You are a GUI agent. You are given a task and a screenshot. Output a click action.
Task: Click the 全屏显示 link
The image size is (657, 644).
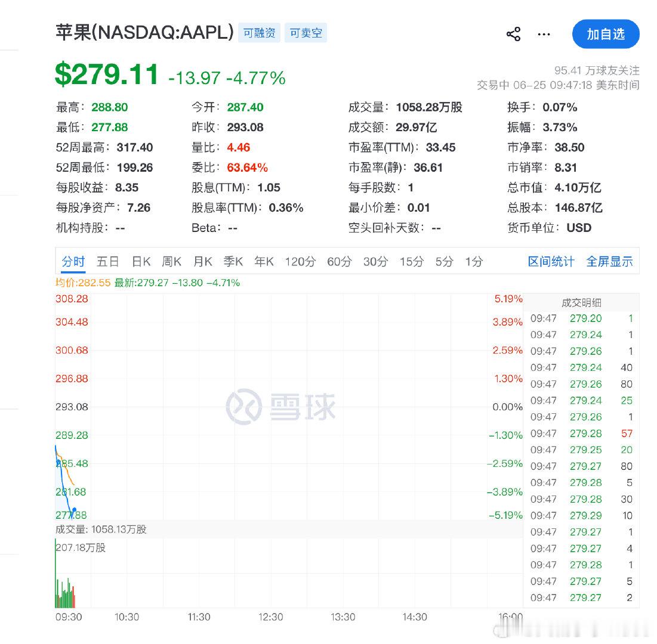[x=609, y=261]
